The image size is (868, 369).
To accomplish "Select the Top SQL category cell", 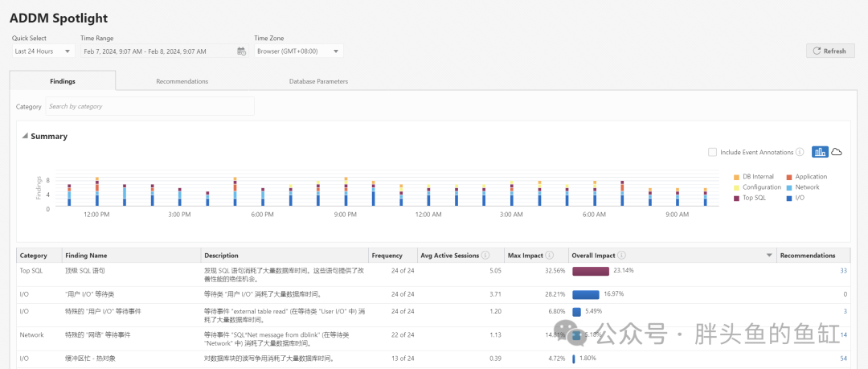I will 31,271.
